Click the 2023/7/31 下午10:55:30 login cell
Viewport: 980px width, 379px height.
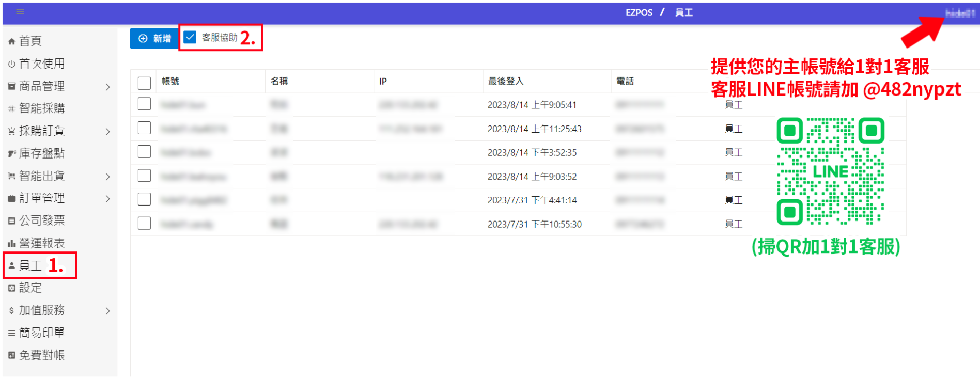pyautogui.click(x=534, y=224)
